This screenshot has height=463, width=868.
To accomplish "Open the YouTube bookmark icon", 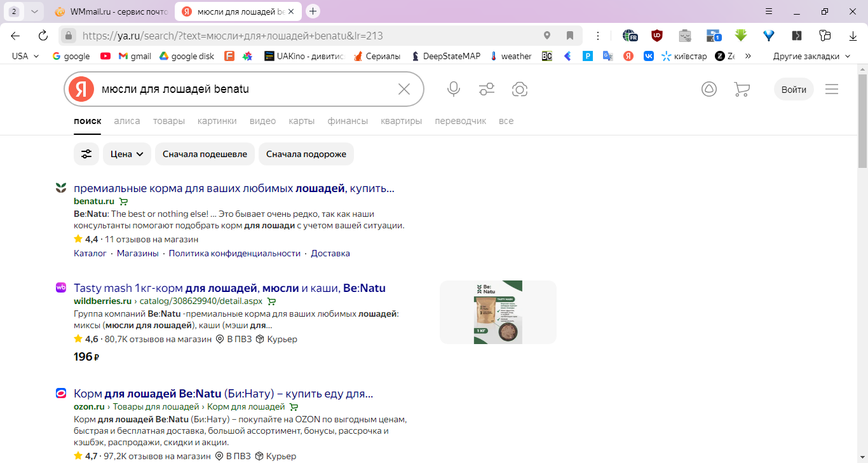I will point(105,56).
